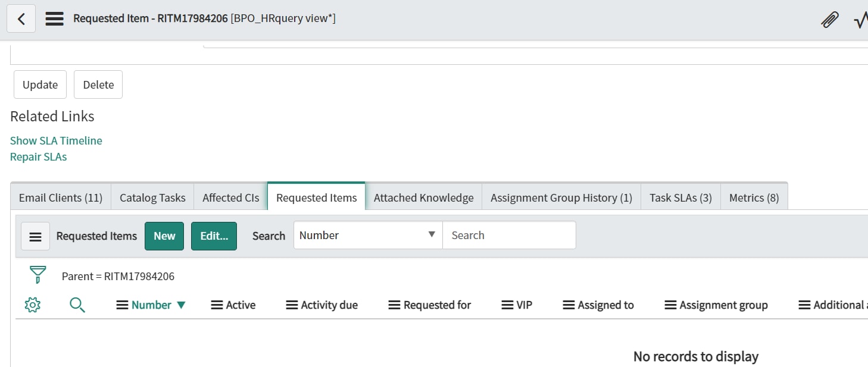Click the list search magnifier icon

tap(77, 305)
